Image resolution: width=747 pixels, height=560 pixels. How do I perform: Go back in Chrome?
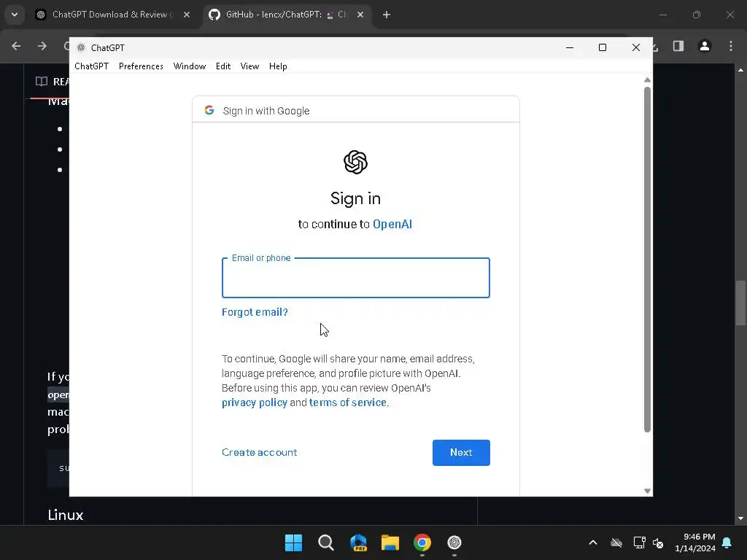click(16, 46)
